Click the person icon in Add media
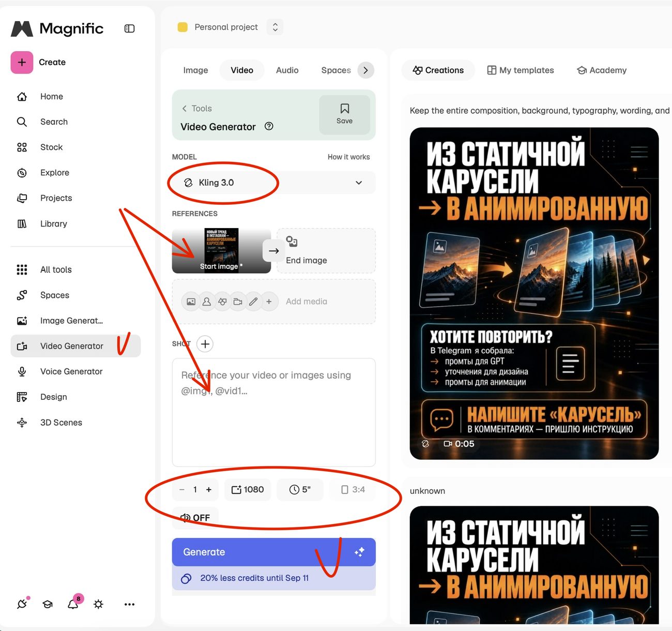 207,302
